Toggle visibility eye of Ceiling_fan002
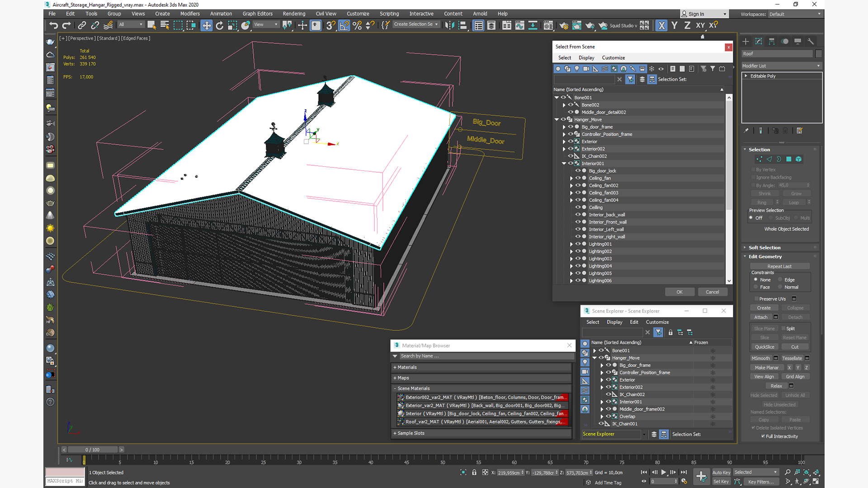Screen dimensions: 868x488 point(578,185)
